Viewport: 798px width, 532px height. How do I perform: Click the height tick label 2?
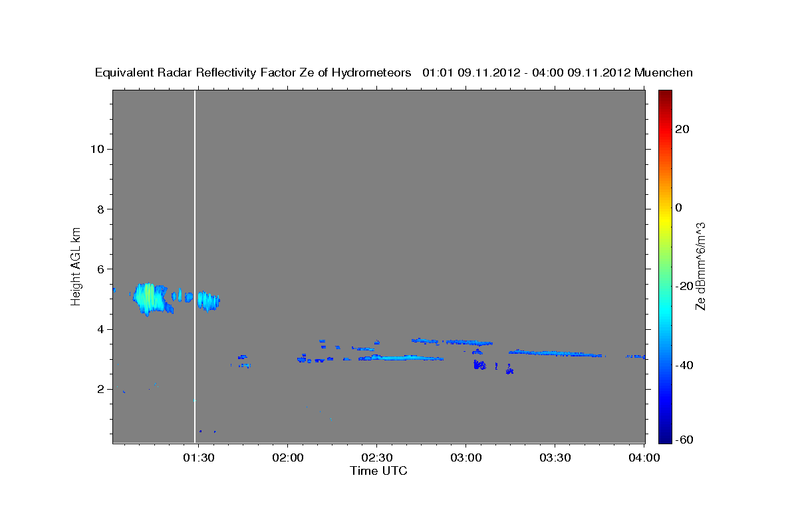point(101,389)
